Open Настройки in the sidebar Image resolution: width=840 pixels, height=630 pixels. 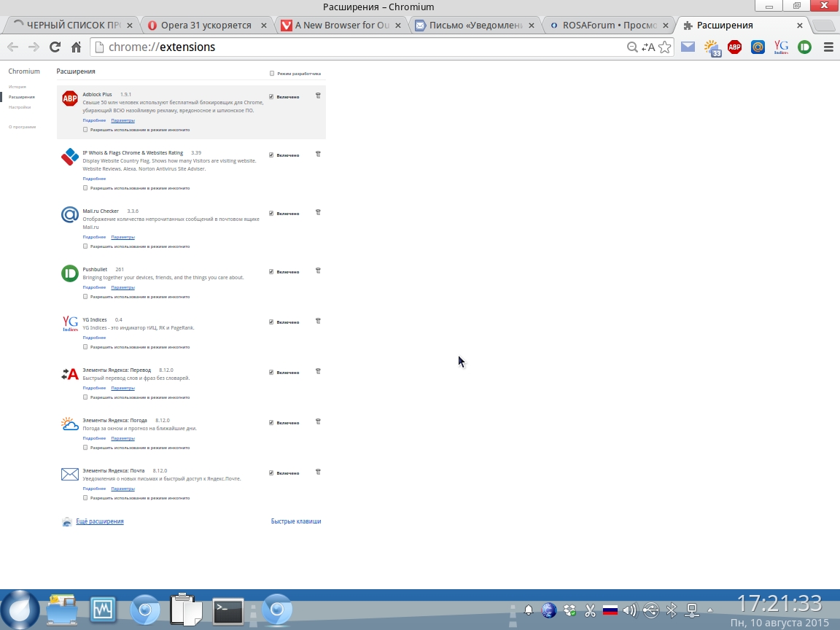pos(20,107)
